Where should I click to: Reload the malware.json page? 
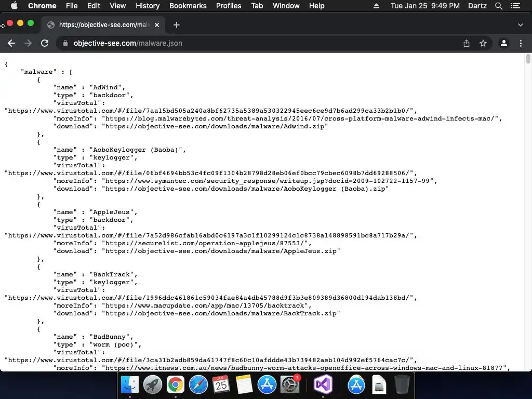click(45, 43)
